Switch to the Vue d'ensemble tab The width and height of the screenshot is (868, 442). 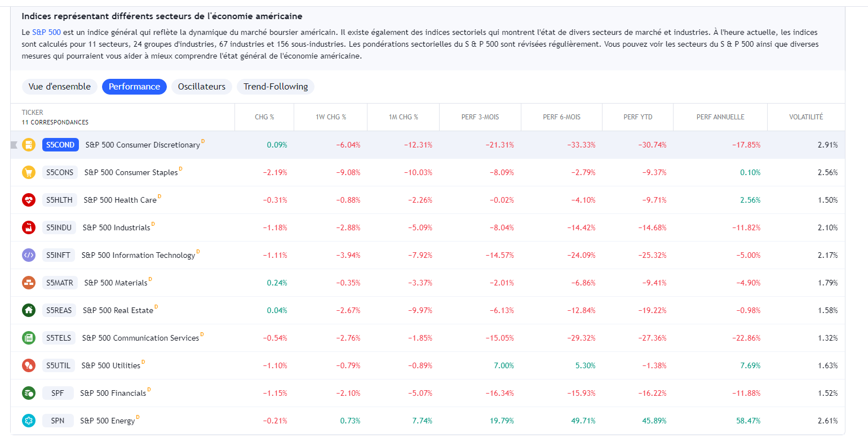pos(60,87)
